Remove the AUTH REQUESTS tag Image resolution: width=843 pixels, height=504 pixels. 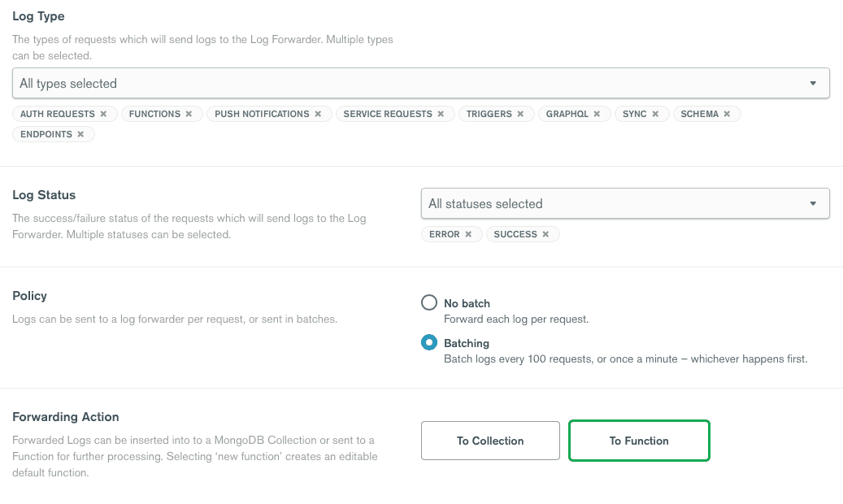coord(103,114)
